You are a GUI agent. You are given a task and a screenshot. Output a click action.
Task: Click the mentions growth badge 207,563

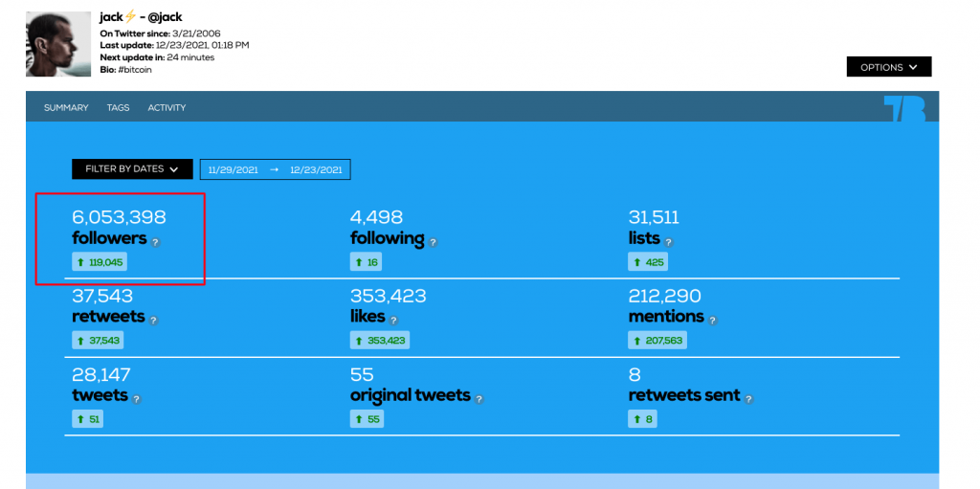point(658,341)
